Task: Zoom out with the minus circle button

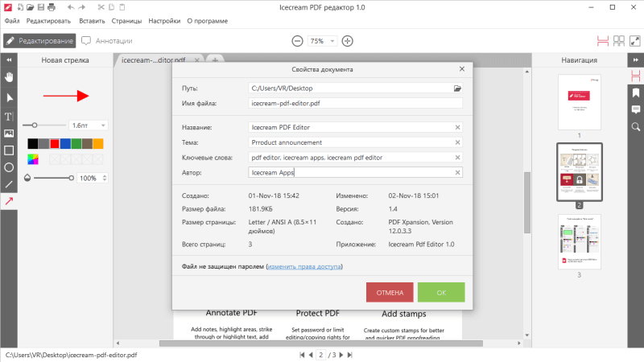Action: (x=297, y=41)
